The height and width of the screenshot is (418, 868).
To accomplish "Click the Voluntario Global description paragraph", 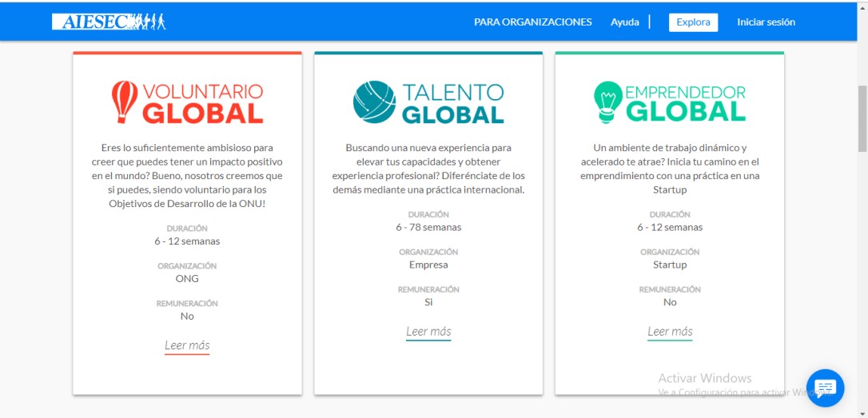I will click(187, 176).
